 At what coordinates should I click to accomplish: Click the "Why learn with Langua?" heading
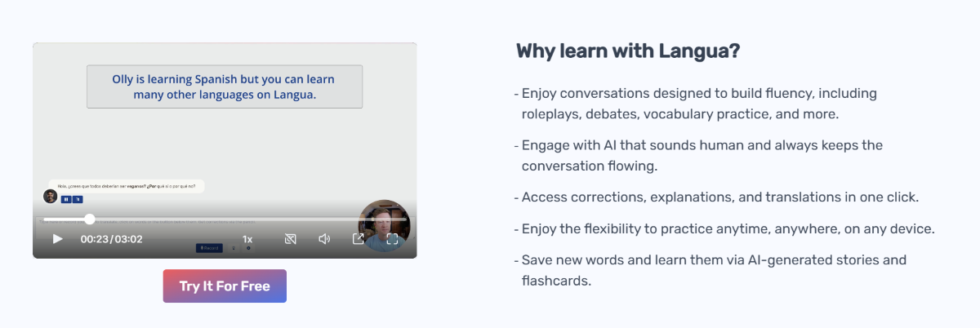628,51
